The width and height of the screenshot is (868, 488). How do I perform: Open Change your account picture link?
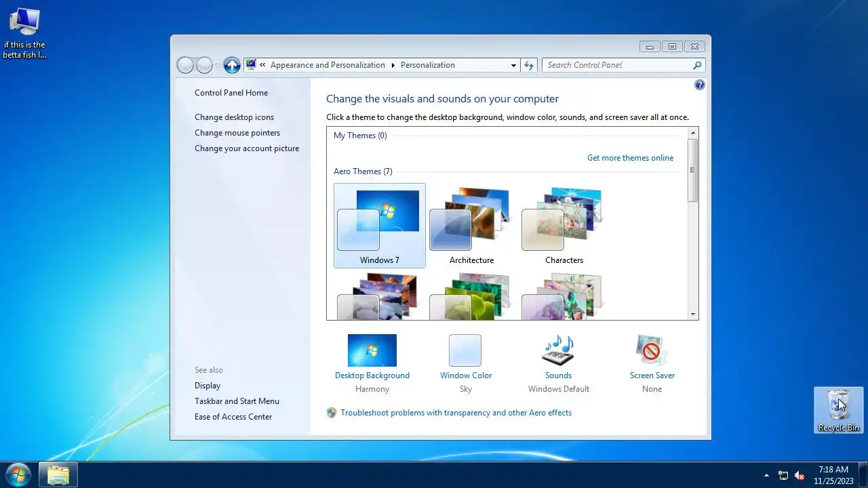coord(247,148)
